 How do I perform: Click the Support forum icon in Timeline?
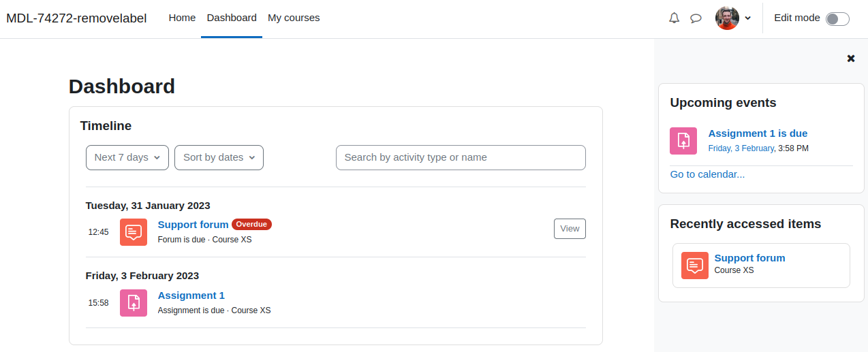(134, 232)
